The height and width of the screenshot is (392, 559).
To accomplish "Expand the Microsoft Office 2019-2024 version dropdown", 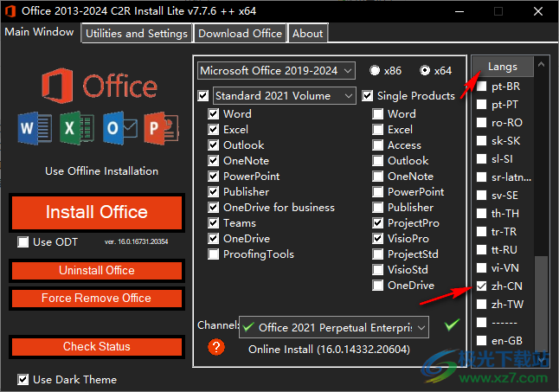I will coord(276,71).
